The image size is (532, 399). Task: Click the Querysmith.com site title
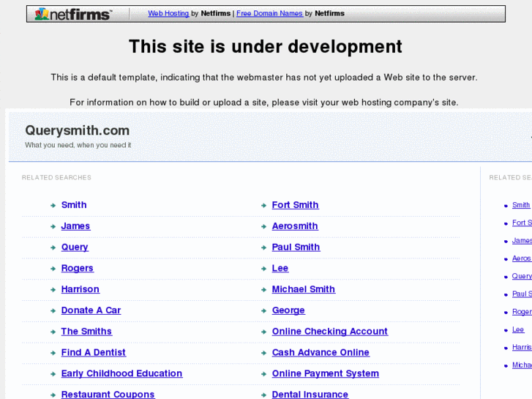pyautogui.click(x=78, y=131)
